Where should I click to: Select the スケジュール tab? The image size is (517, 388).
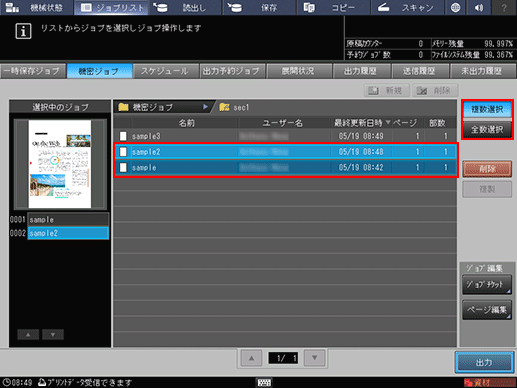(166, 71)
